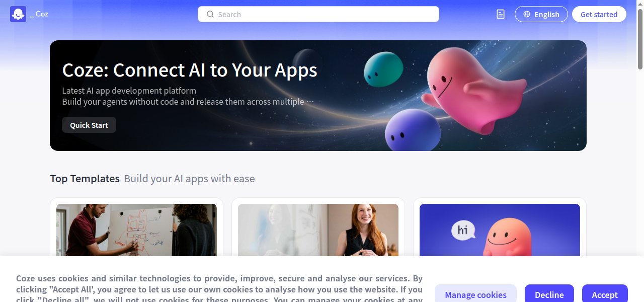
Task: Click the page vertical scrollbar thumb
Action: pyautogui.click(x=640, y=38)
